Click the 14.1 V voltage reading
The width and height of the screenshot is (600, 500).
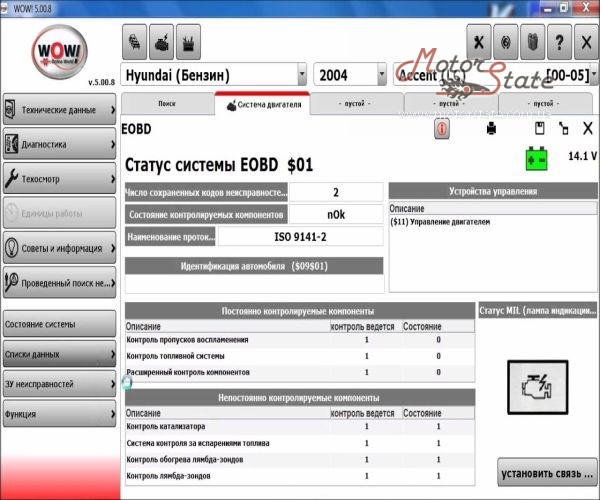pos(582,156)
